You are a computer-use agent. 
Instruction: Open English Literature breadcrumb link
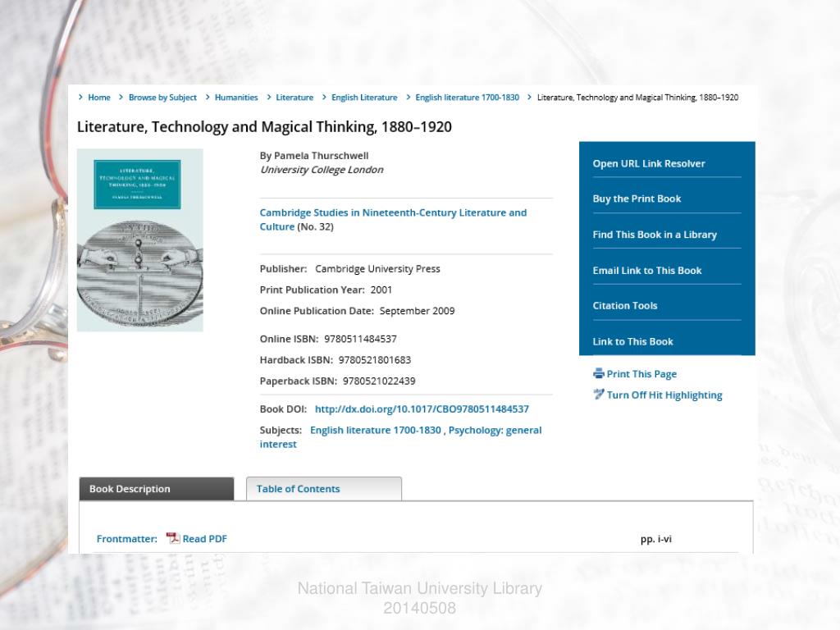point(364,98)
